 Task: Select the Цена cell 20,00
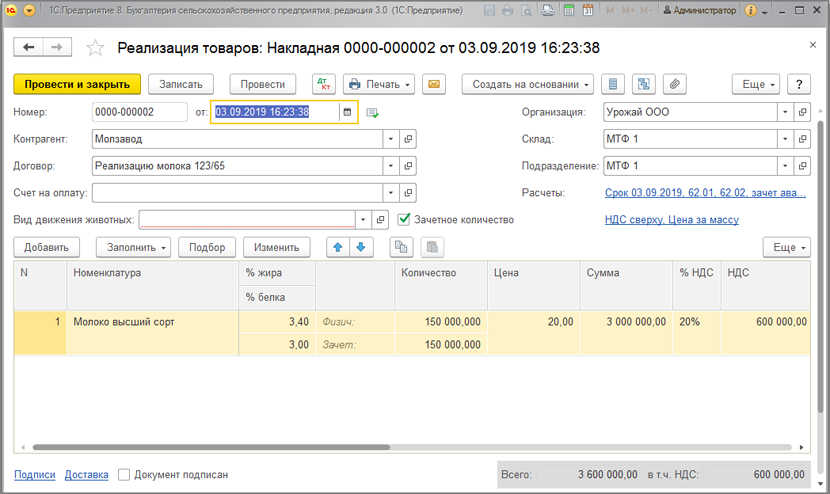[534, 333]
